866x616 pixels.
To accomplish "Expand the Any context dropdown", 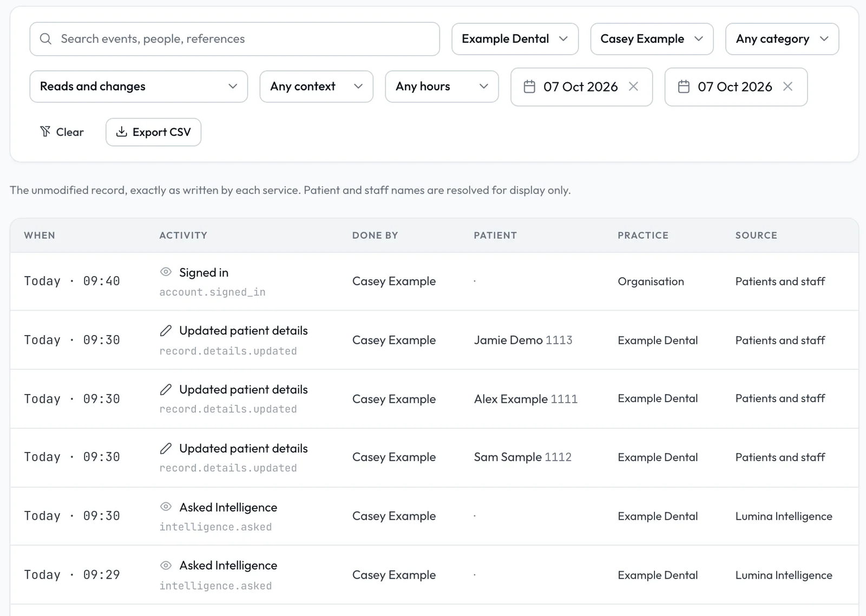I will [x=316, y=87].
